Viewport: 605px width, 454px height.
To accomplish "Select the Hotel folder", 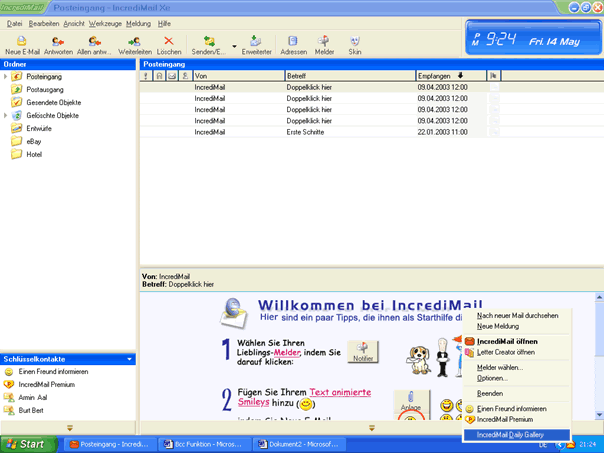I will point(34,154).
